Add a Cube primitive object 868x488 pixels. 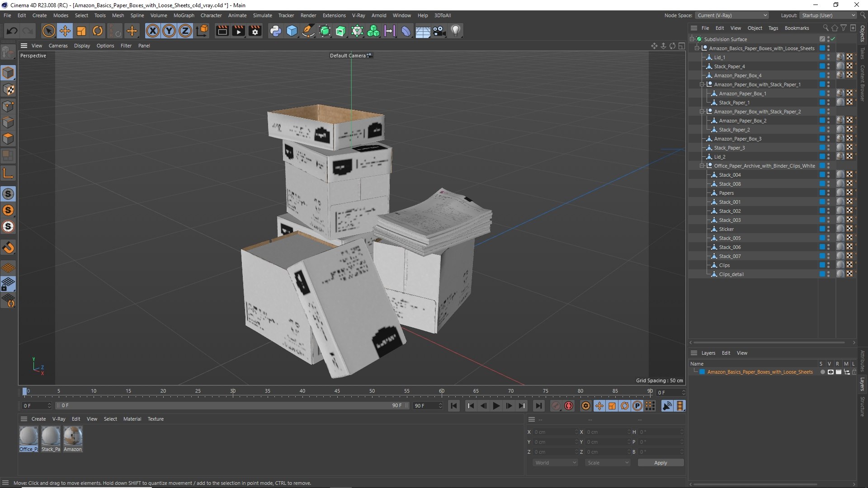point(292,31)
